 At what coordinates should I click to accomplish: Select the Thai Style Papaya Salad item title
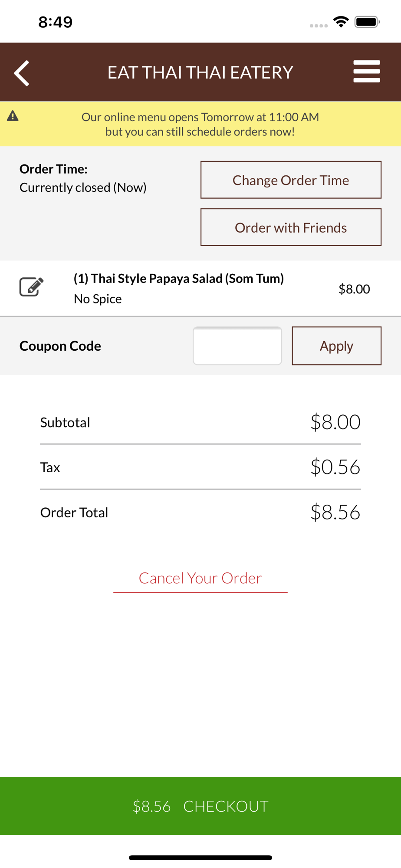point(179,279)
